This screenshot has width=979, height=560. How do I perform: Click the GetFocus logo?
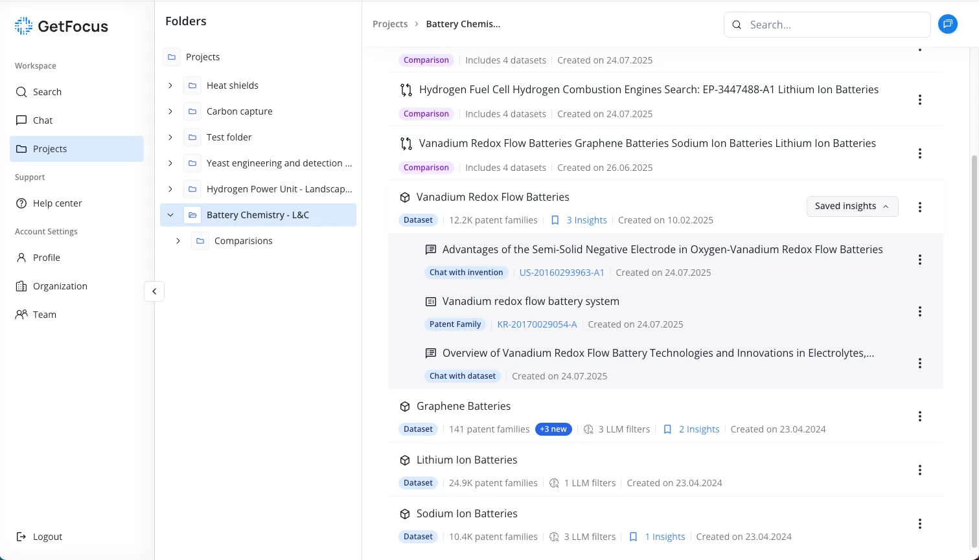pos(62,26)
